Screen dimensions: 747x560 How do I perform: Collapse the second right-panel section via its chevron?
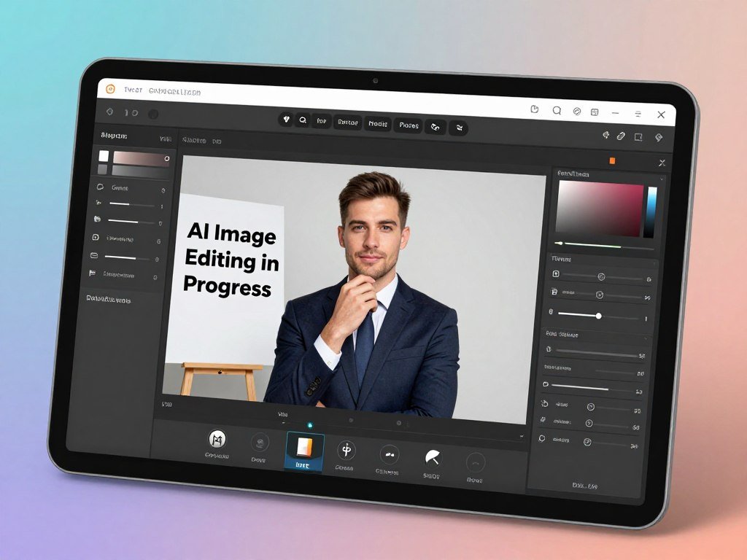[x=655, y=263]
